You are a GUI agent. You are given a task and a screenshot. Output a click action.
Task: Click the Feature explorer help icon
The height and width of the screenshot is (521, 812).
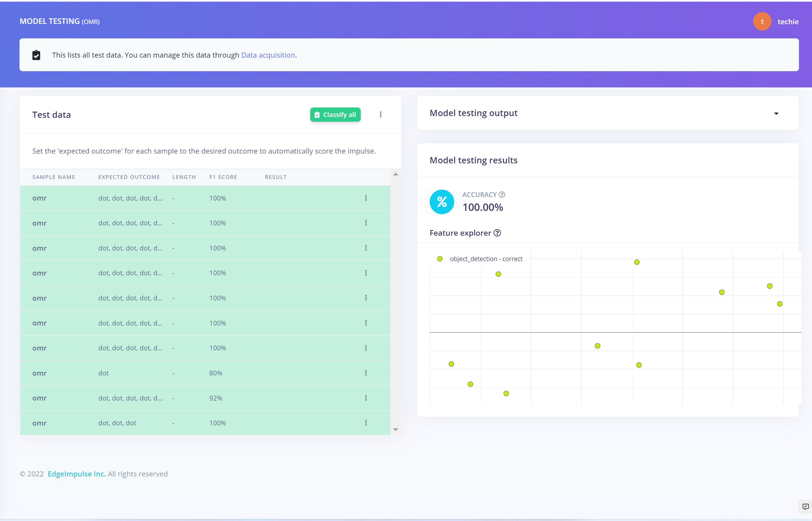click(x=497, y=233)
